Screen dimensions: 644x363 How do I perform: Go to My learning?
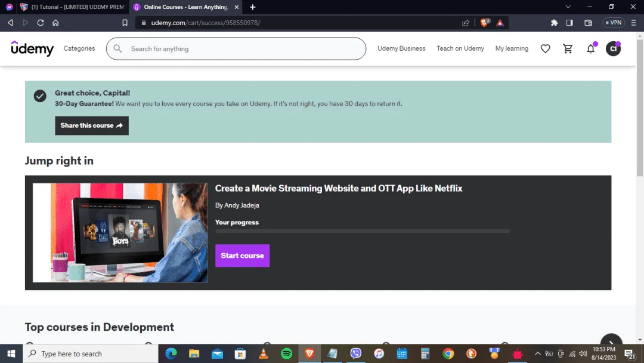512,48
